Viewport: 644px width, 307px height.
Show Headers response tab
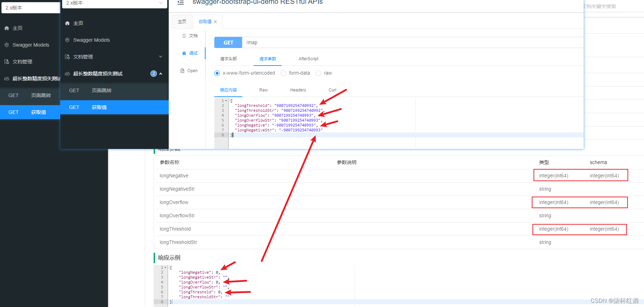[x=298, y=90]
